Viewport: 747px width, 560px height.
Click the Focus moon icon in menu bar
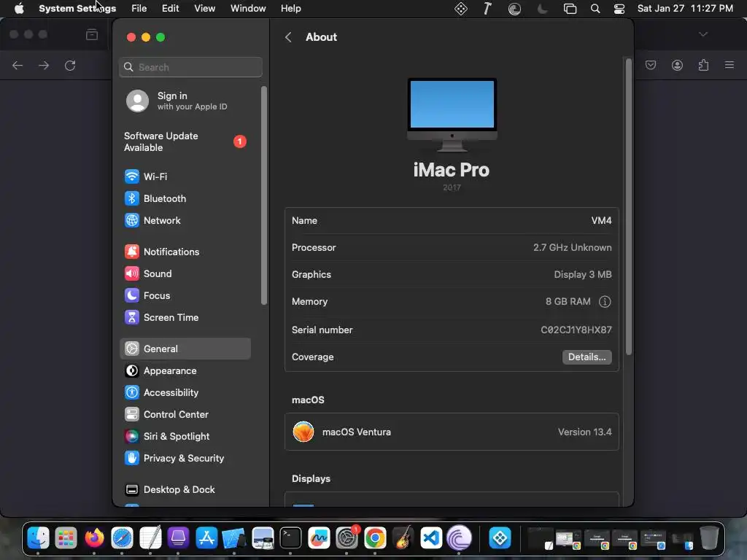[542, 9]
